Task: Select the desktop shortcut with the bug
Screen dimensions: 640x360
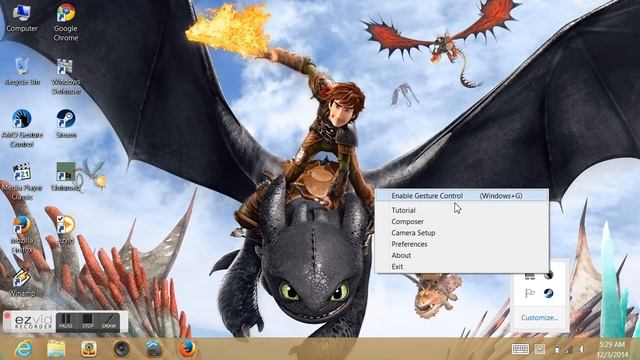Action: click(x=67, y=177)
